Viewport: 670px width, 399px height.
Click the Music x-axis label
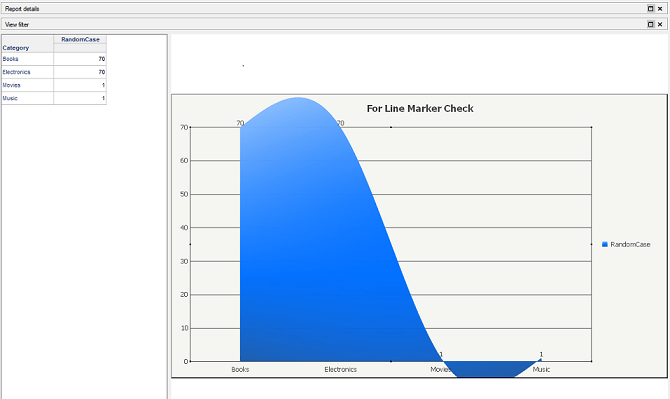tap(541, 370)
